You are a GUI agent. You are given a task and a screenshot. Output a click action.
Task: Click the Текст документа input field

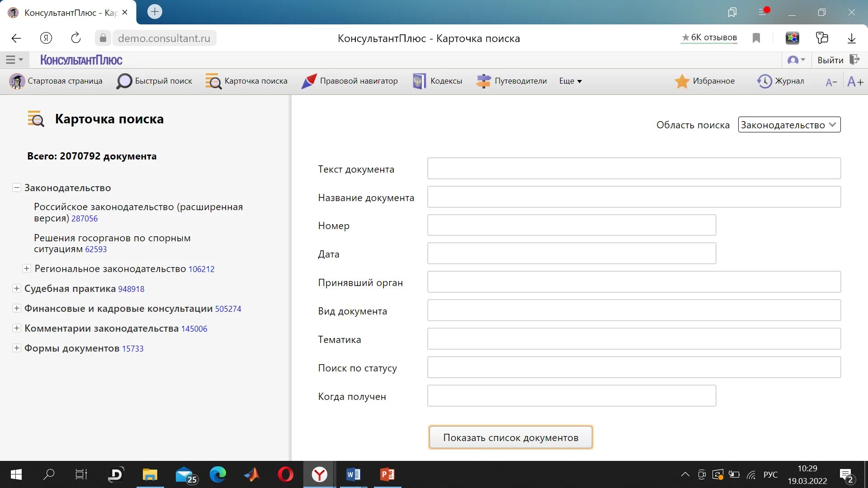[x=634, y=169]
